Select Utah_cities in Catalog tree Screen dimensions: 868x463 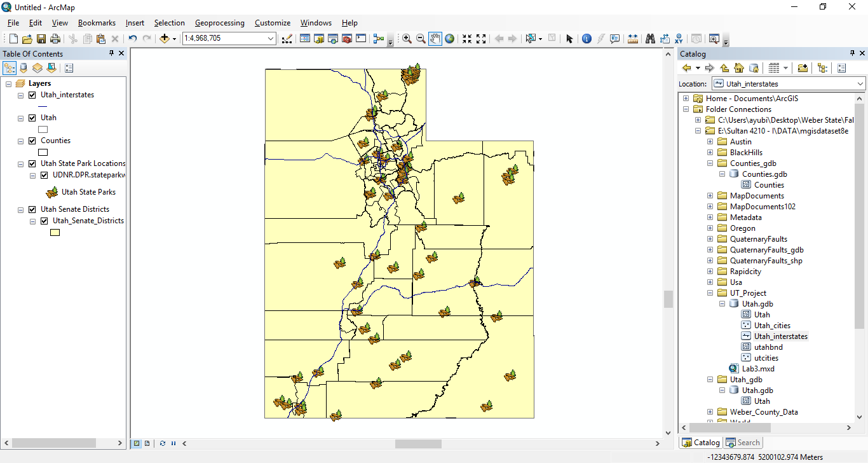point(772,326)
